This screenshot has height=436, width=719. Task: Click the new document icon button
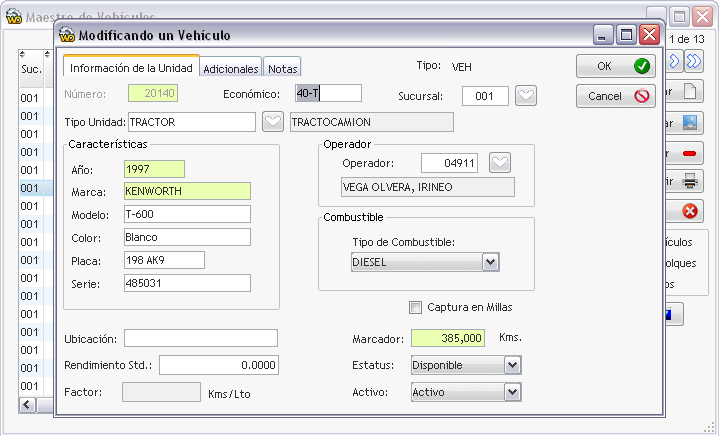tap(685, 92)
